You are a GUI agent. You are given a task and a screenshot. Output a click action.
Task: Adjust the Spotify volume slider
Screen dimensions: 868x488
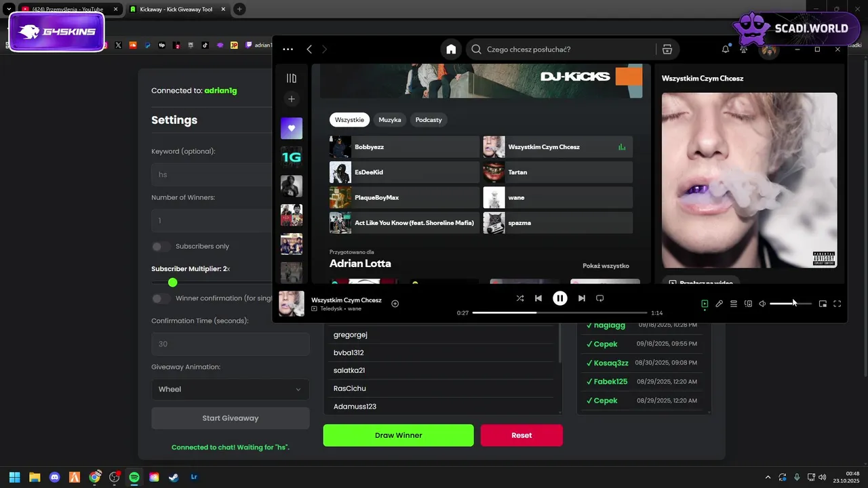click(x=791, y=304)
